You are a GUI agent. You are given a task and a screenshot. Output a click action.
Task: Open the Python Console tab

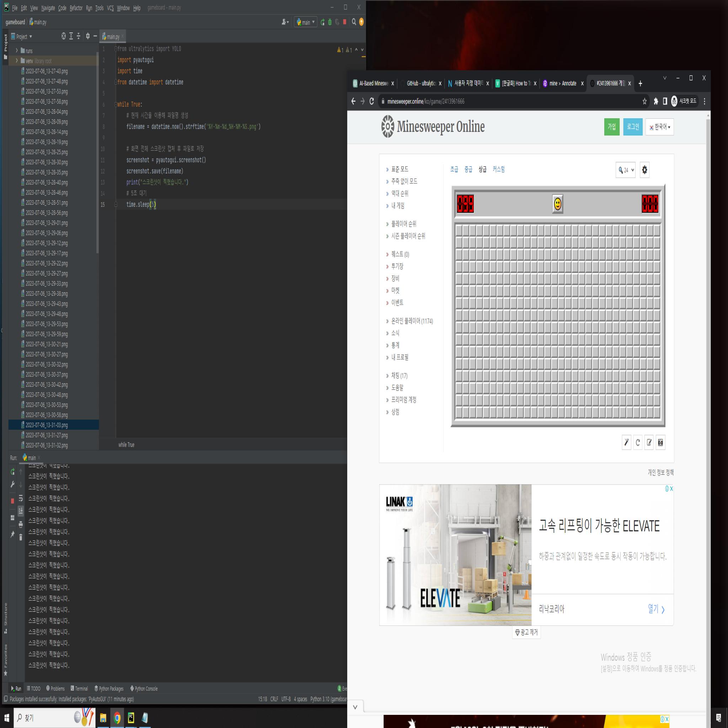pos(144,689)
